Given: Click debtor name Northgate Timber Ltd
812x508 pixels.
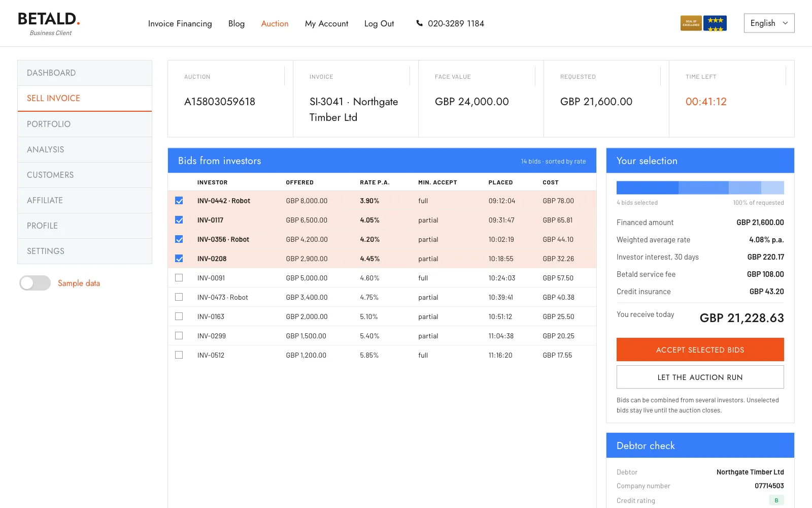Looking at the screenshot, I should pos(750,472).
